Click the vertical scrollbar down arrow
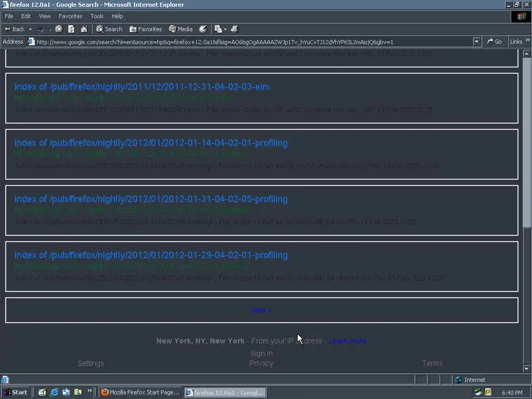The image size is (532, 399). 527,369
